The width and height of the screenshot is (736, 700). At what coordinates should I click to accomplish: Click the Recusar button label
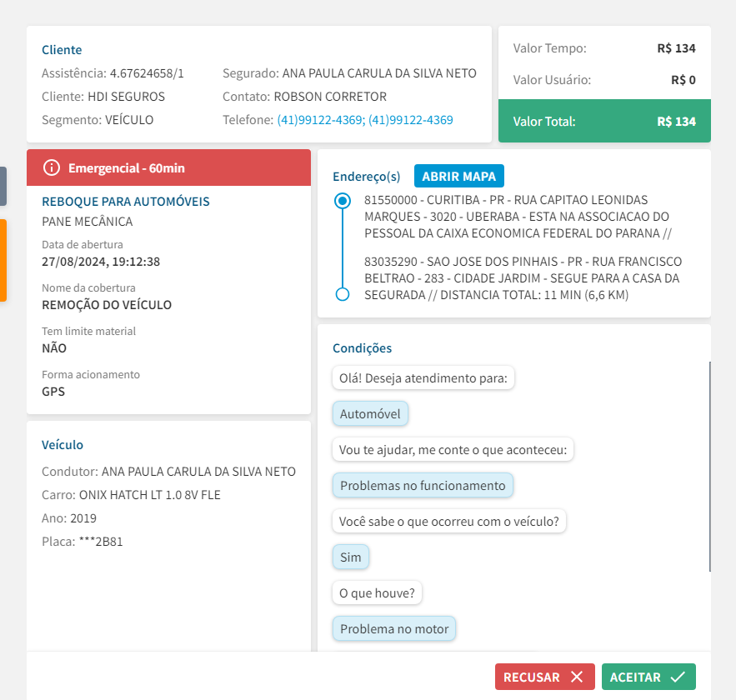click(532, 677)
